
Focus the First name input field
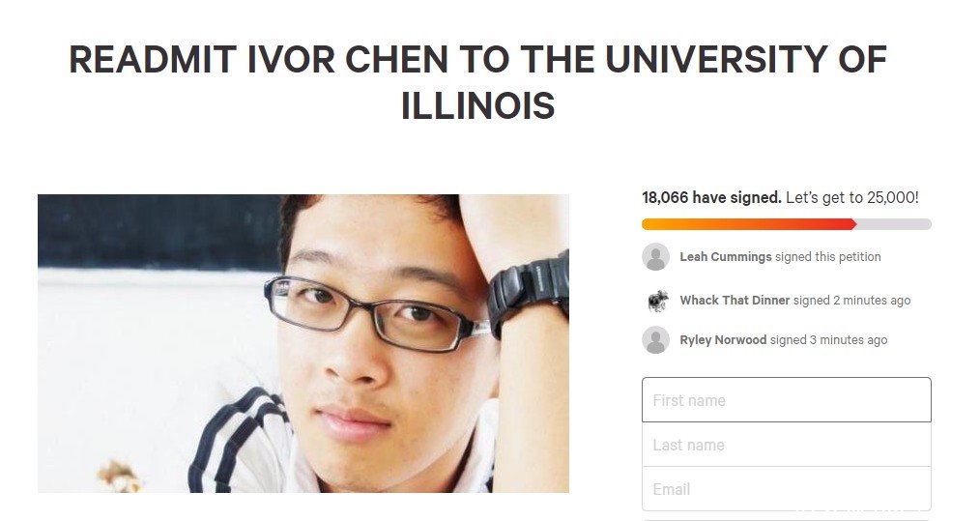pyautogui.click(x=787, y=399)
